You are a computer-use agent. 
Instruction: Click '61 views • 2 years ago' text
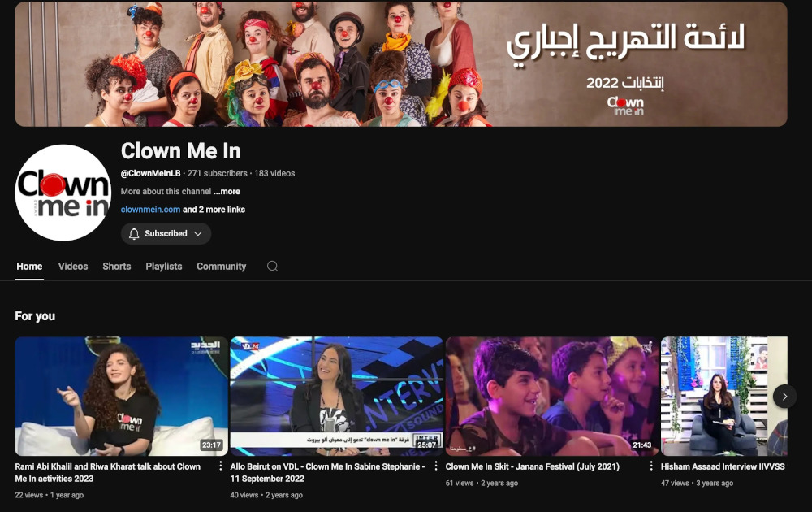[482, 483]
